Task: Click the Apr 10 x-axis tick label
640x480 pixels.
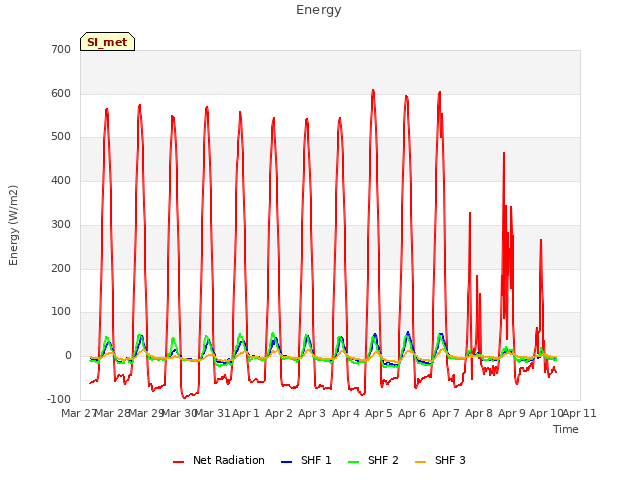Action: 546,413
